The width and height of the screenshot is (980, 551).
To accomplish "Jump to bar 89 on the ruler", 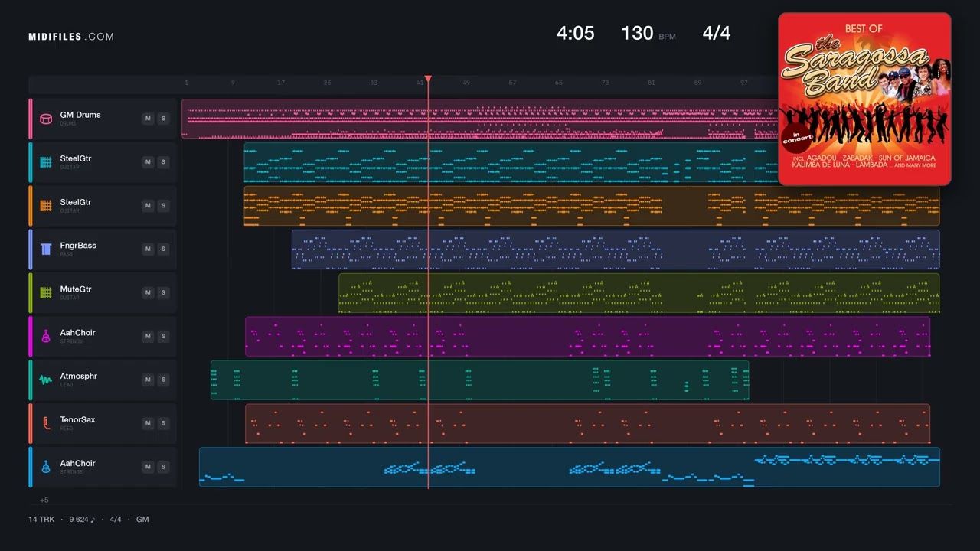I will (x=698, y=83).
